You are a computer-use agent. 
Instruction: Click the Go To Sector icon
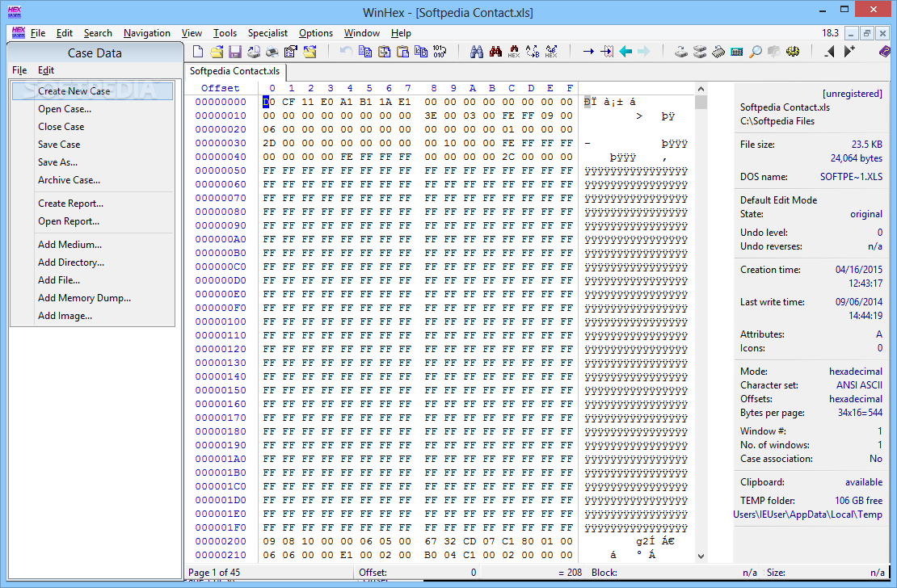point(606,52)
